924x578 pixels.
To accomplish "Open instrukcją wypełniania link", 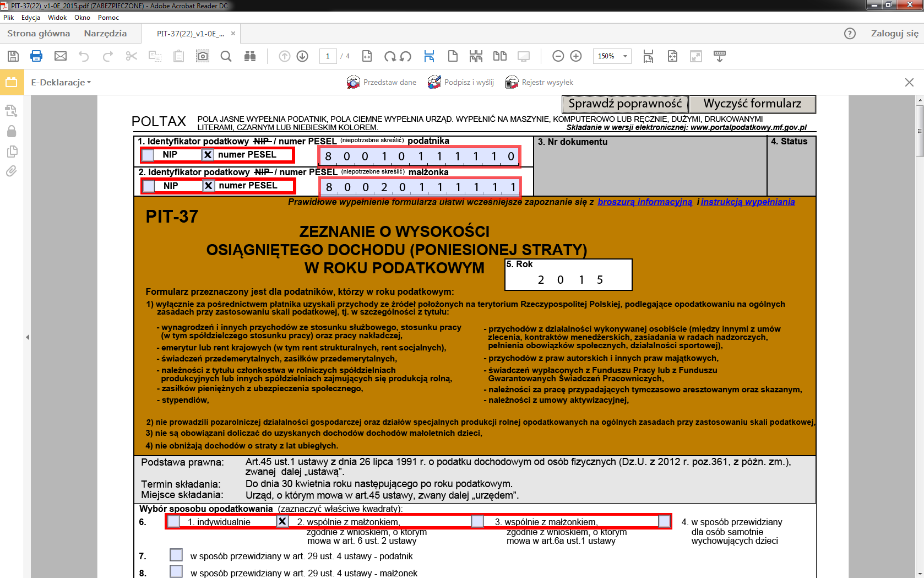I will (748, 202).
